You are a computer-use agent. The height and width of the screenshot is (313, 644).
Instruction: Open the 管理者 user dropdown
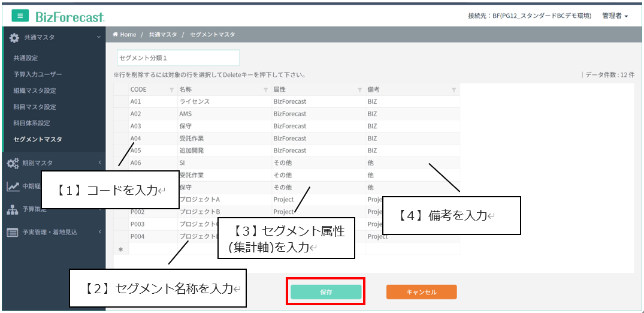[x=615, y=16]
